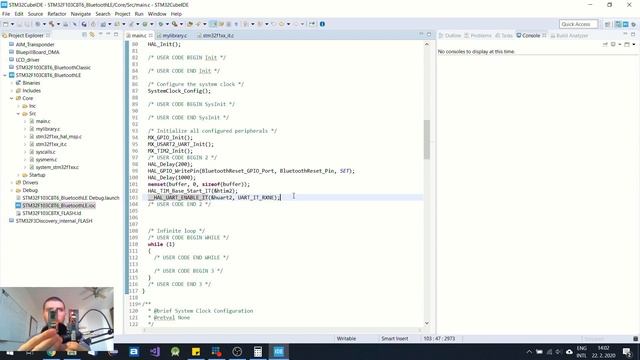The width and height of the screenshot is (640, 360).
Task: Minimize the Project Explorer panel
Action: (x=108, y=34)
